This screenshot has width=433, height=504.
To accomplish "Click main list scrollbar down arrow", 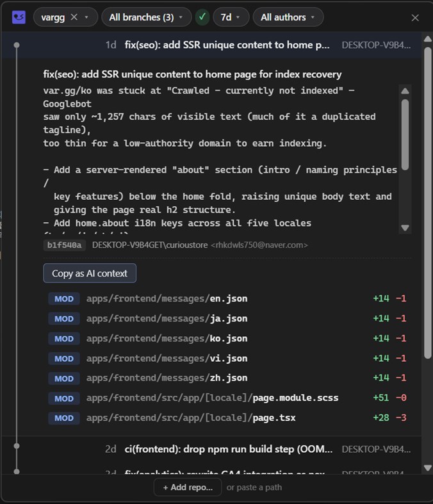I will pos(427,467).
